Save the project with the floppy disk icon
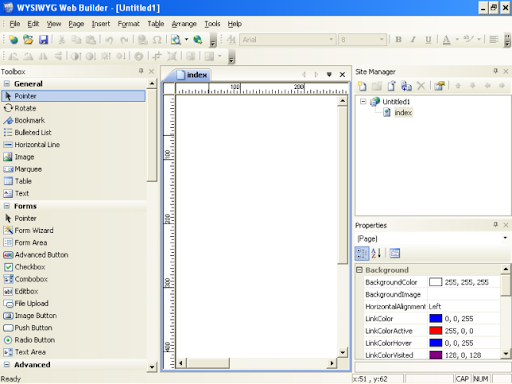Image resolution: width=512 pixels, height=384 pixels. click(x=43, y=40)
